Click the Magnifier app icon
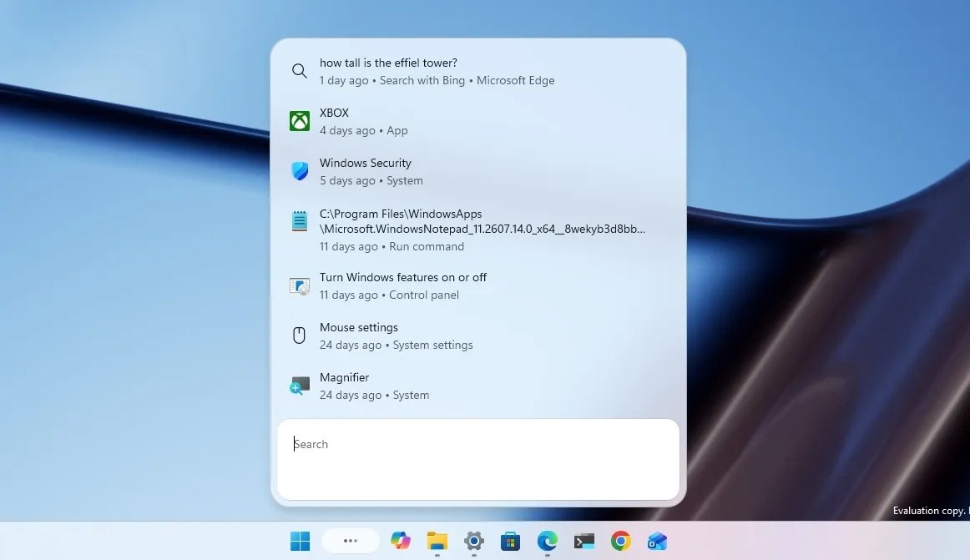This screenshot has height=560, width=970. (300, 386)
